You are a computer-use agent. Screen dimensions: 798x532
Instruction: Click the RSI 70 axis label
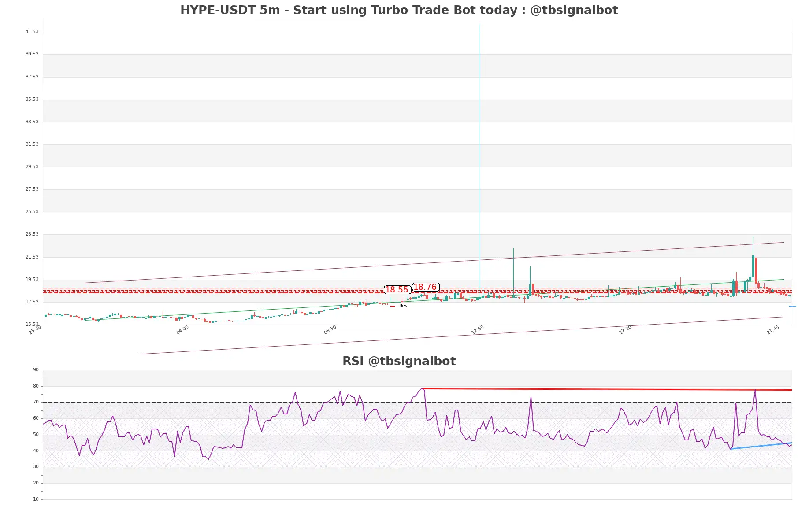pos(36,402)
